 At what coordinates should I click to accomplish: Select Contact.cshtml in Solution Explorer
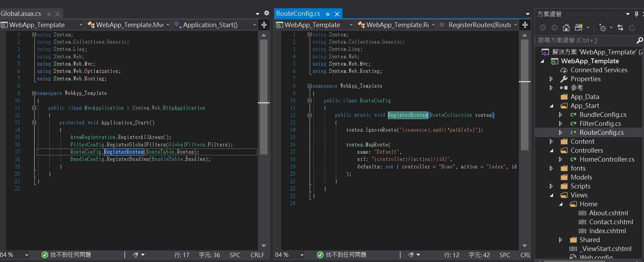(611, 222)
